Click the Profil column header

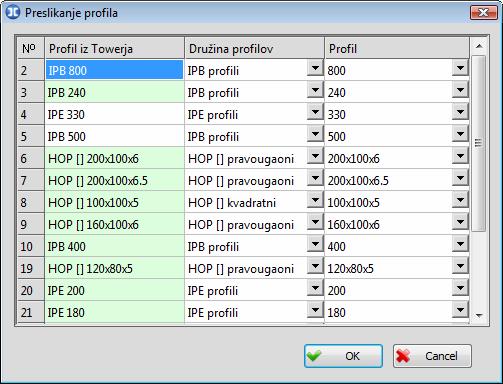coord(397,48)
